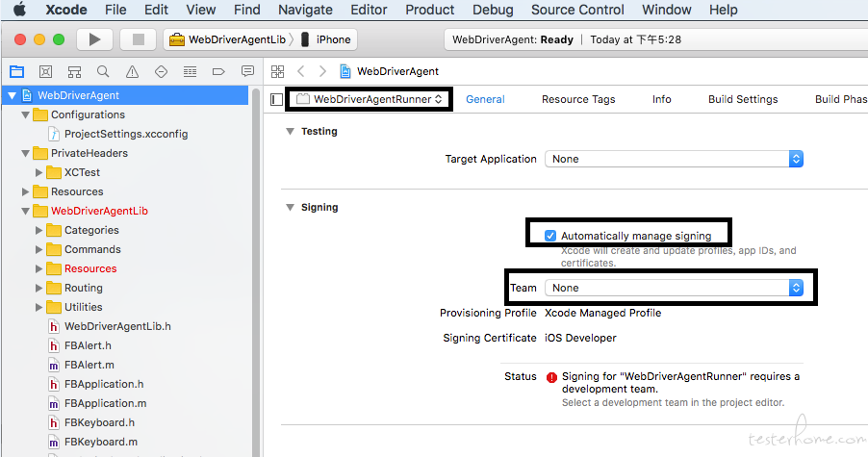Viewport: 868px width, 457px height.
Task: Uncheck Automatically manage signing
Action: (x=550, y=236)
